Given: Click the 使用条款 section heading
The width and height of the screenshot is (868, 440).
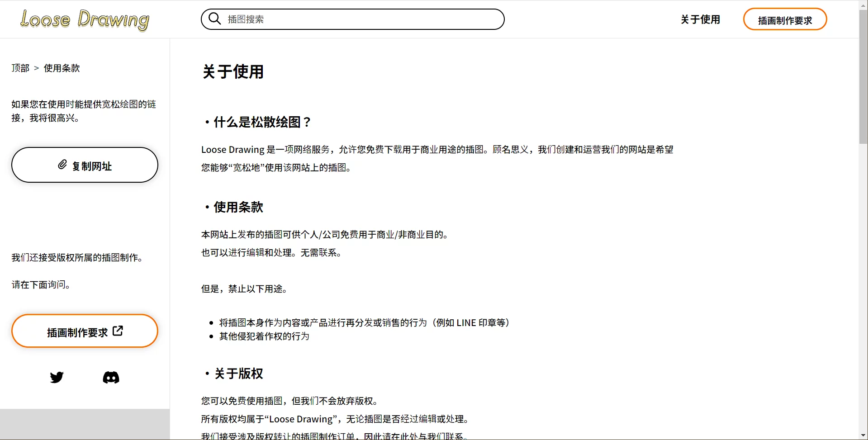Looking at the screenshot, I should [238, 207].
